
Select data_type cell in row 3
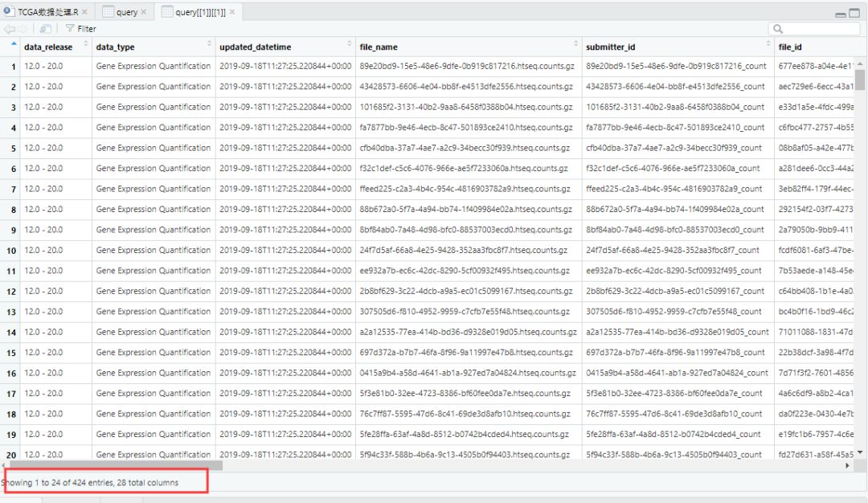click(x=154, y=107)
